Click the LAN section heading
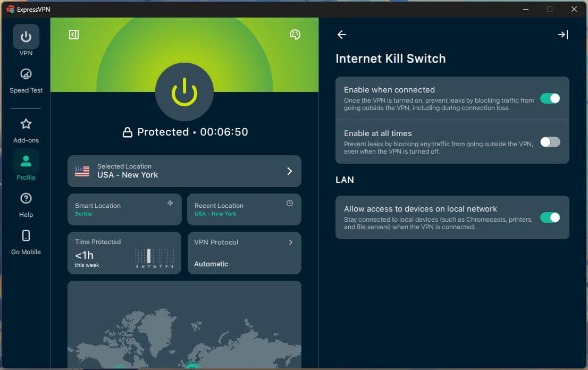Image resolution: width=588 pixels, height=370 pixels. coord(345,180)
